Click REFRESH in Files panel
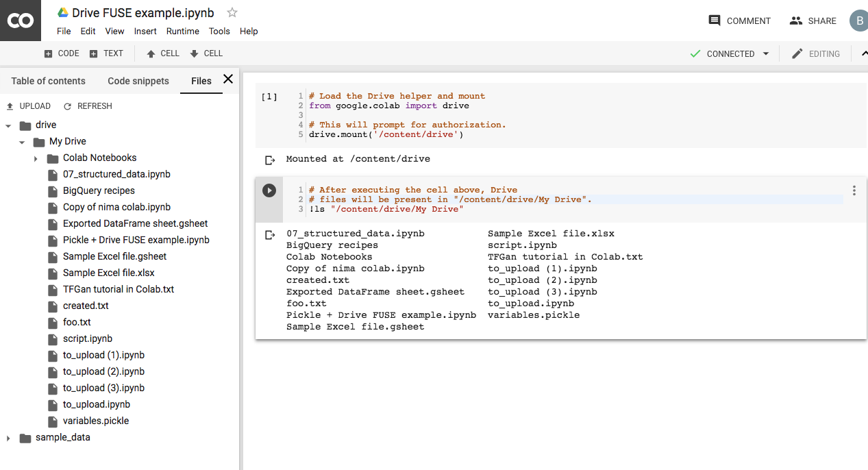This screenshot has height=470, width=868. [x=88, y=106]
